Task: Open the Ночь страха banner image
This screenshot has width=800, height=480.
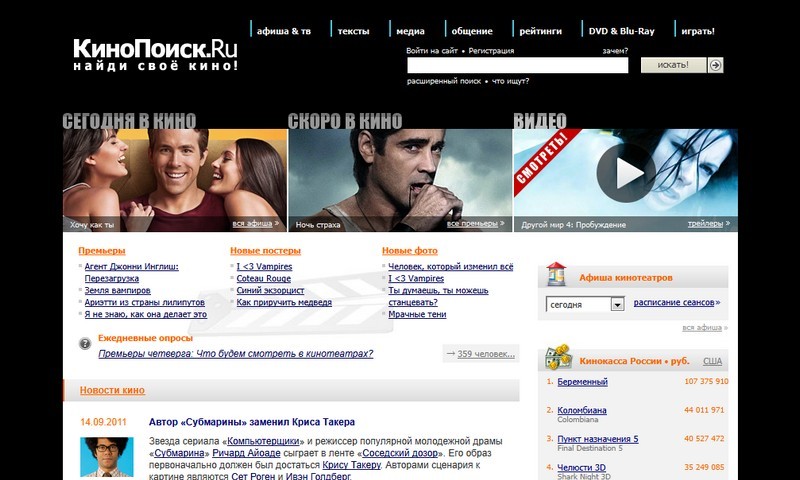Action: [x=400, y=180]
